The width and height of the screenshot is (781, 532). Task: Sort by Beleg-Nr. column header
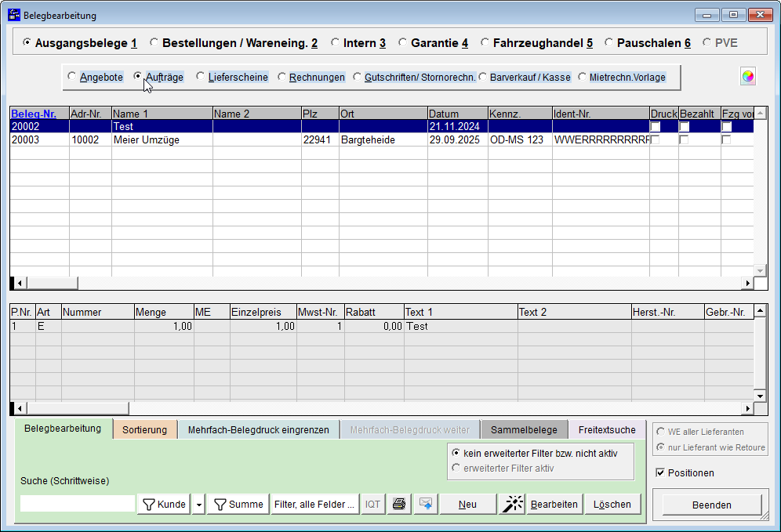click(x=39, y=114)
